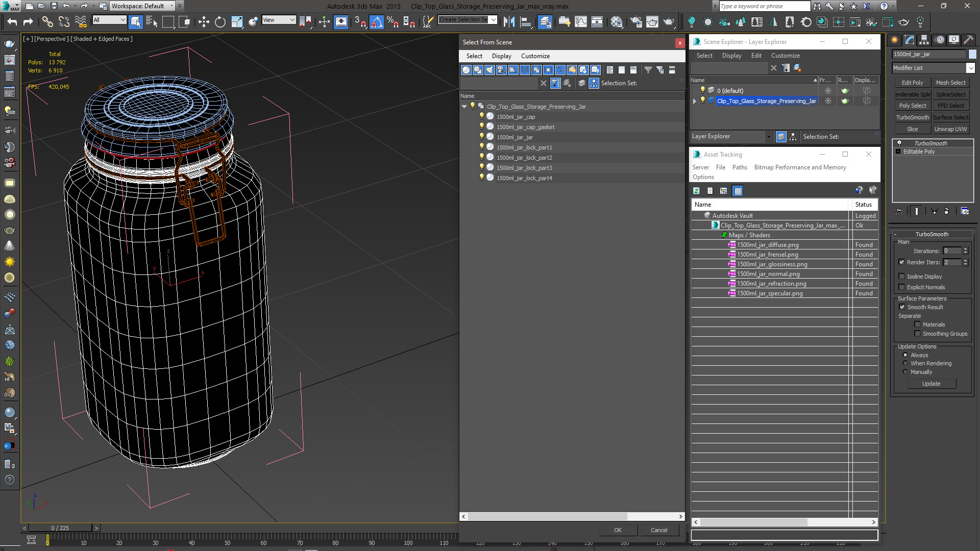This screenshot has width=980, height=551.
Task: Select 1500ml_jar_cap_gasket in the scene list
Action: point(525,127)
